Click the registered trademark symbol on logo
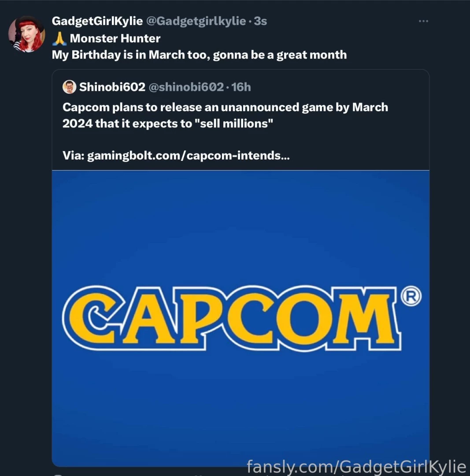This screenshot has width=470, height=476. pos(411,296)
